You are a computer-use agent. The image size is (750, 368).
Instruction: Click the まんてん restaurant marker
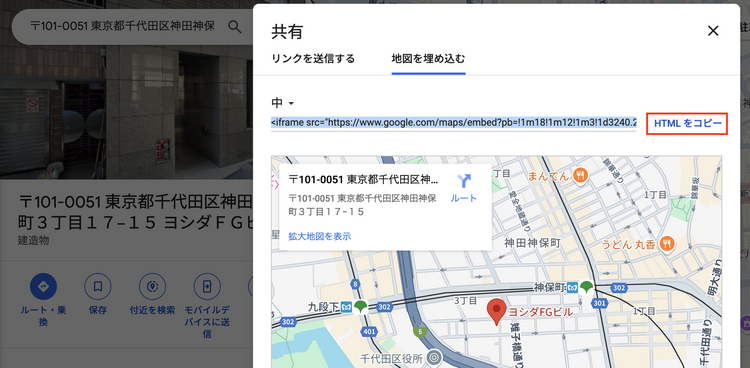(x=580, y=176)
